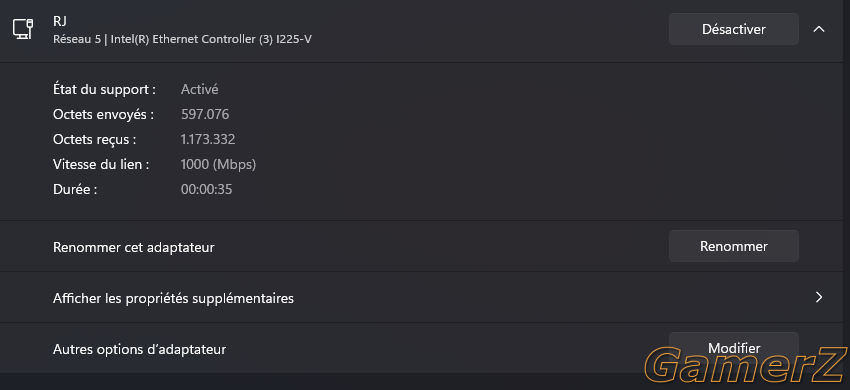
Task: Click the right chevron for additional properties
Action: (x=819, y=297)
